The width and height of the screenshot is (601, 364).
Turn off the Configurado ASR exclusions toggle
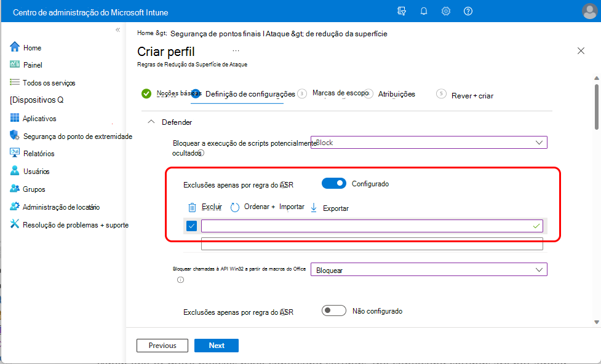pyautogui.click(x=334, y=183)
